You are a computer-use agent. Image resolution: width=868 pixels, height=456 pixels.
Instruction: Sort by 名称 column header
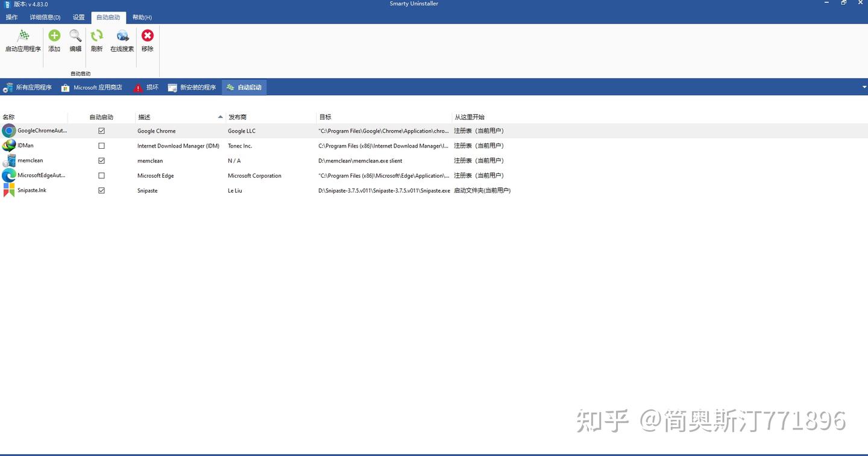click(x=34, y=117)
